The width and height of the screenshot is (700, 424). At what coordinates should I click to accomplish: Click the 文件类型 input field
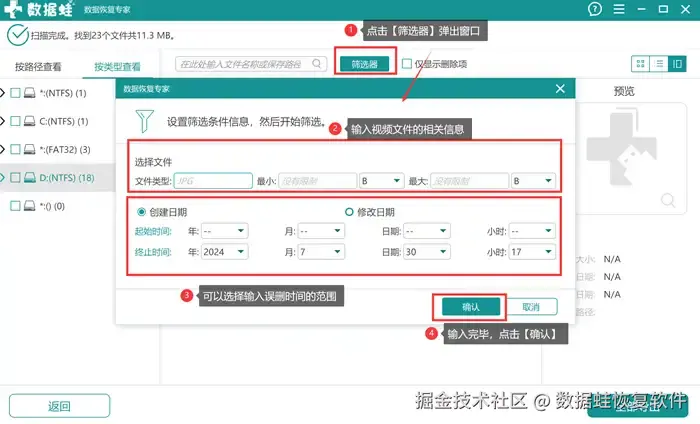click(x=213, y=181)
